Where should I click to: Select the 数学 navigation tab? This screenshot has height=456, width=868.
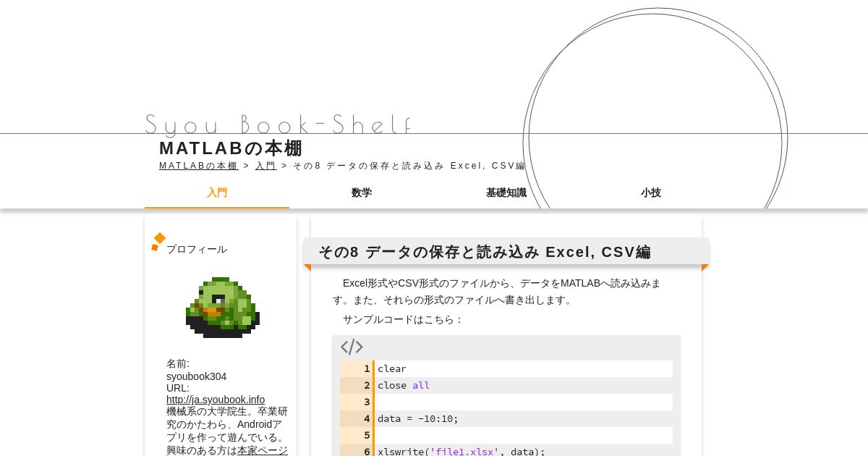pos(362,193)
